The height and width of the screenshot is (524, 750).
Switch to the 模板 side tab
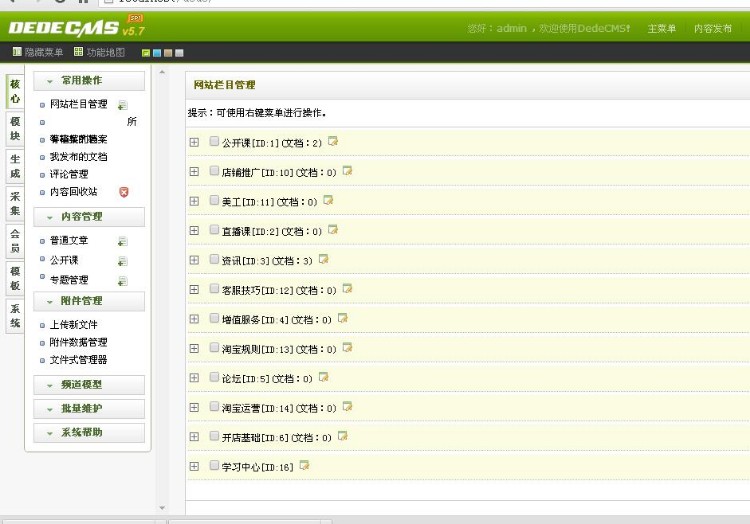[15, 278]
